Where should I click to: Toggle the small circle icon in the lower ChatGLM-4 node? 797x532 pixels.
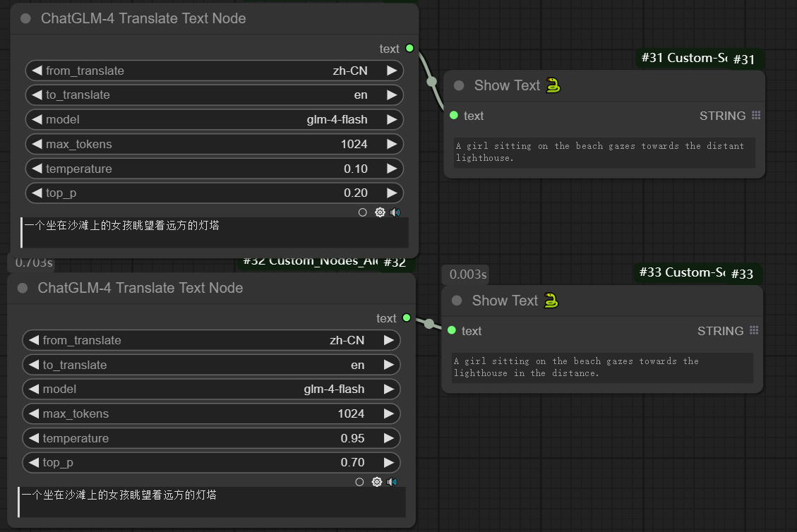[x=359, y=482]
